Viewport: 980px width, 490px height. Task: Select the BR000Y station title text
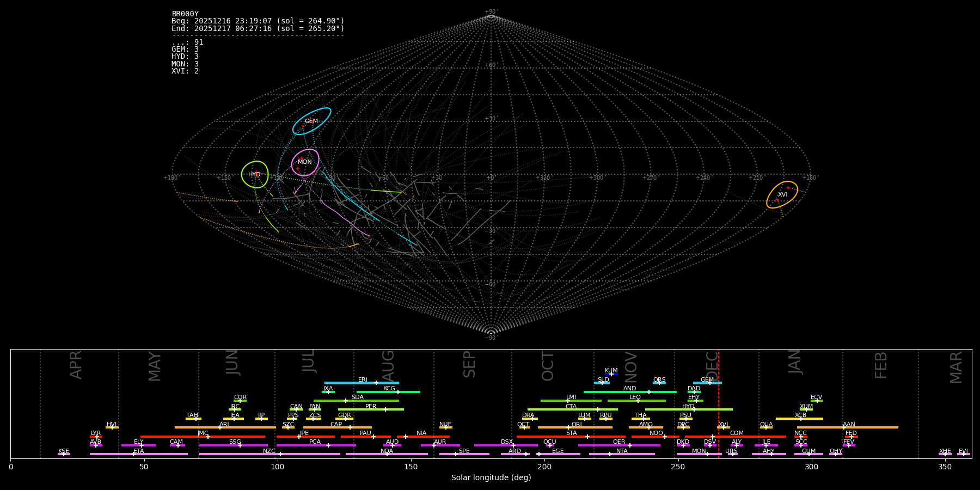pos(185,14)
